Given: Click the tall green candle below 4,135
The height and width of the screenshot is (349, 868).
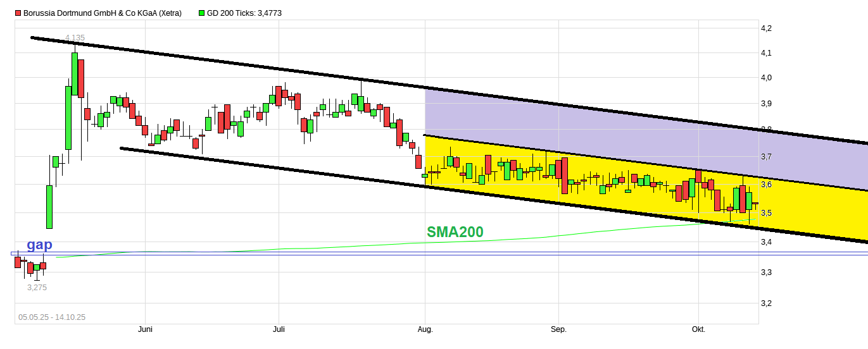Looking at the screenshot, I should pos(75,73).
